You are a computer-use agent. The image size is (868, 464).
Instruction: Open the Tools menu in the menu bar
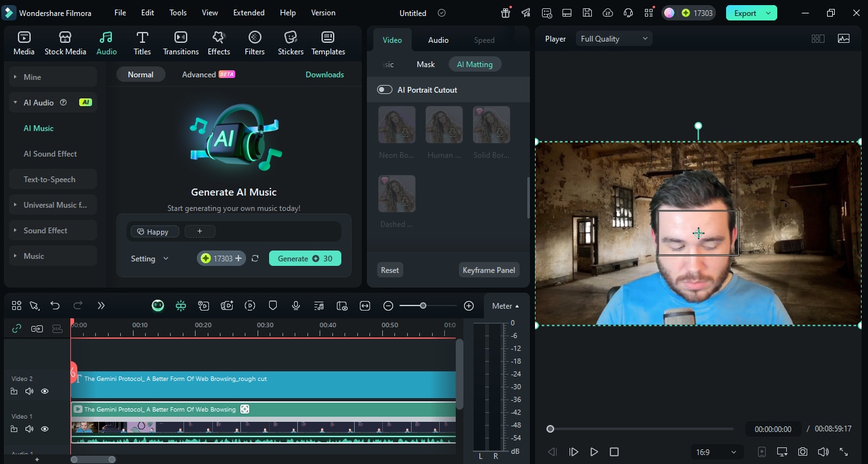[x=177, y=12]
